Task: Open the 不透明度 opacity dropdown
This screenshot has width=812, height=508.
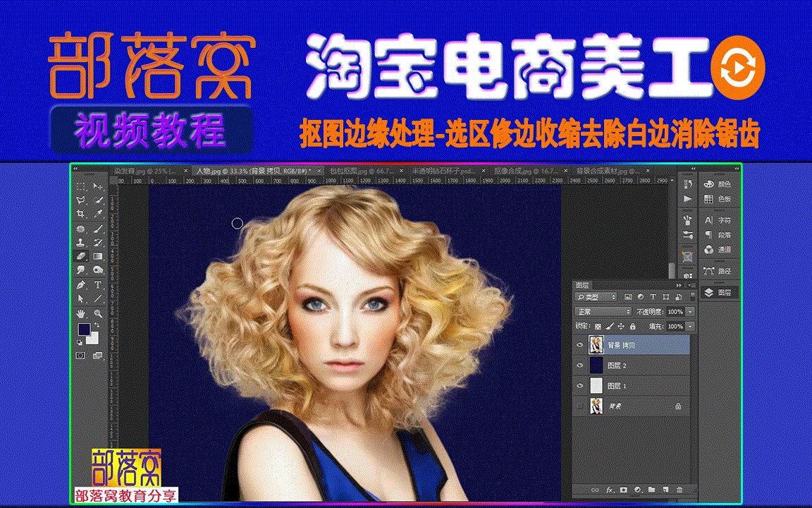Action: click(x=690, y=312)
